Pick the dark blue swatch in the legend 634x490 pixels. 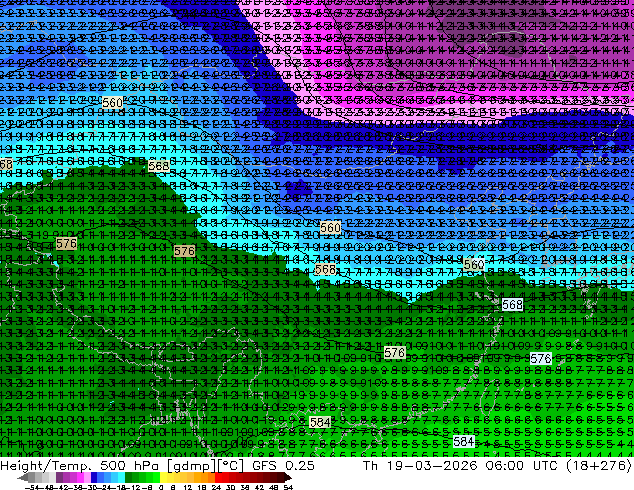coord(94,477)
